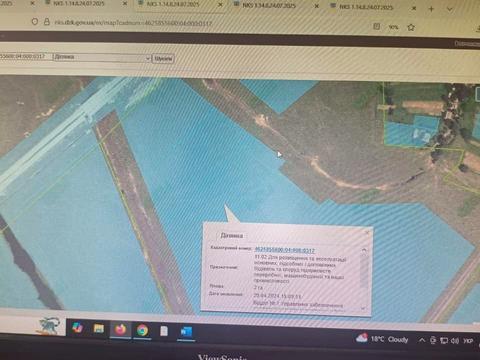The width and height of the screenshot is (480, 360).
Task: Click the cadastral number search field
Action: click(x=25, y=56)
